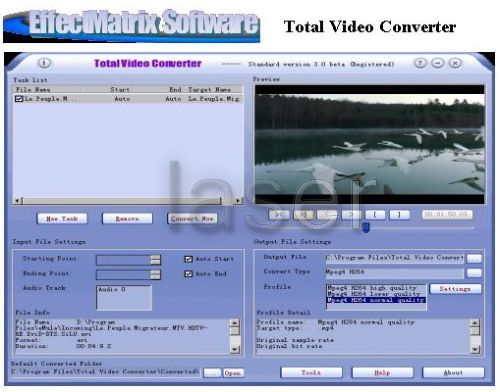The height and width of the screenshot is (392, 500).
Task: Click the File Name column header
Action: point(47,89)
